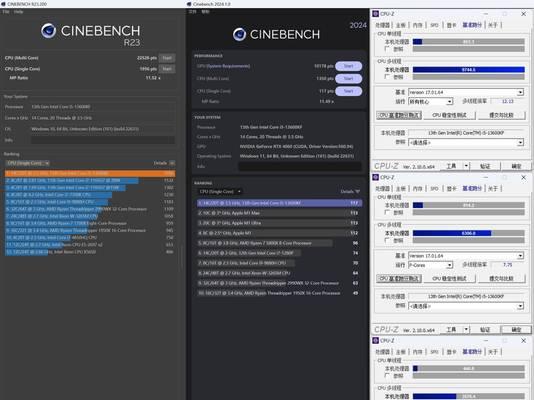The width and height of the screenshot is (534, 400).
Task: Tick single-thread 参考 checkbox in the cut-off CPU-Z window
Action: 387,376
